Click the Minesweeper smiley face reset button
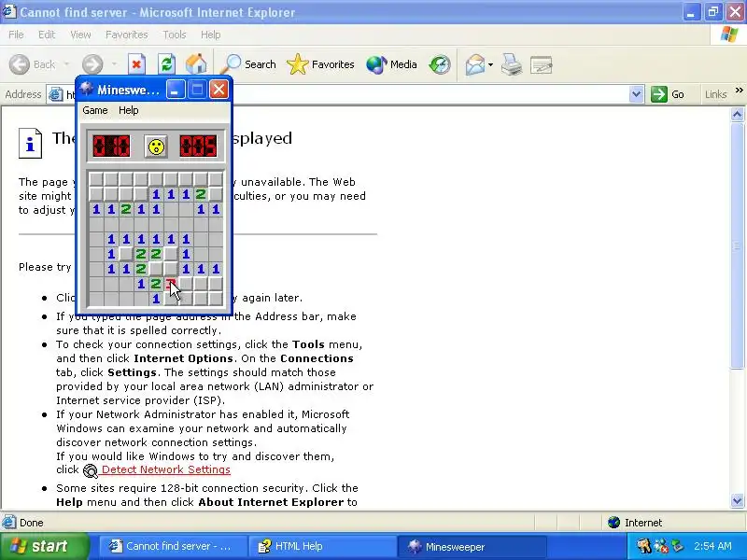 (156, 147)
